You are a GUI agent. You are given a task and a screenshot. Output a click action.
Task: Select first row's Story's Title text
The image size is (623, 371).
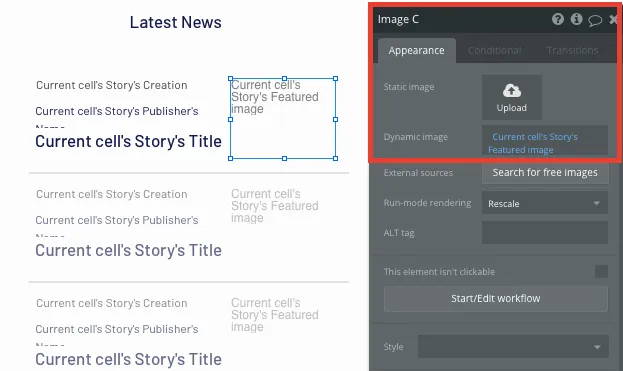coord(128,141)
